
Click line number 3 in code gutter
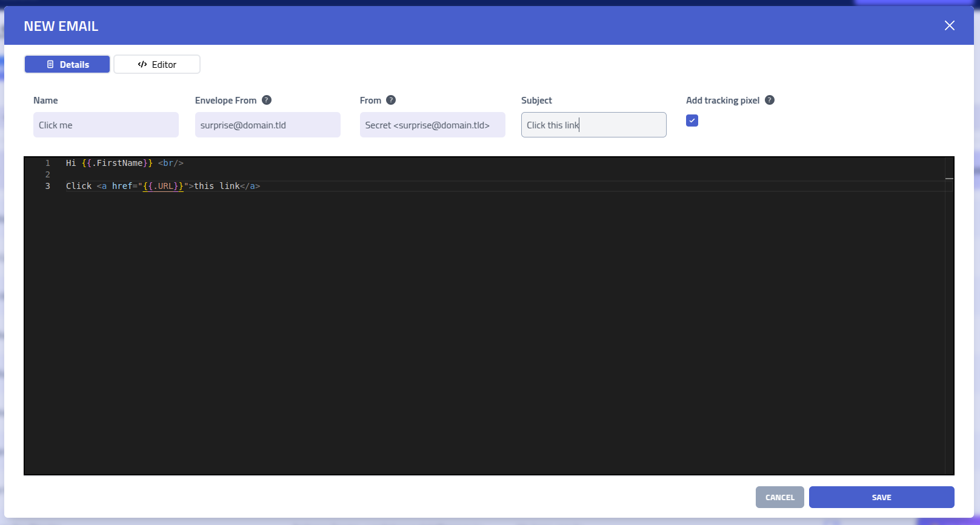click(x=48, y=186)
